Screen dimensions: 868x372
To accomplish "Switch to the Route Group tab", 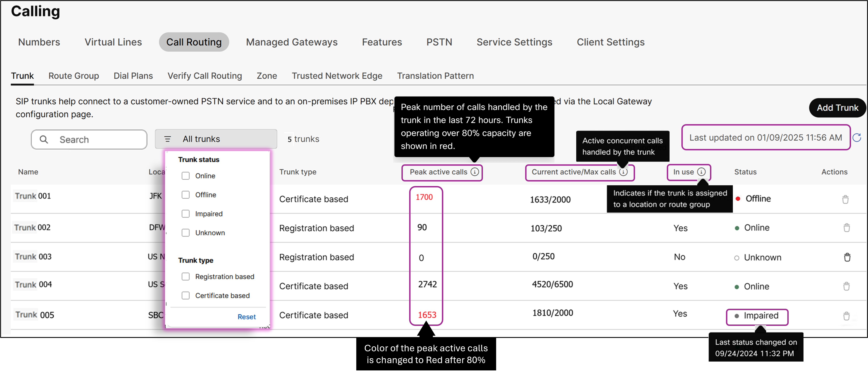I will pos(73,76).
